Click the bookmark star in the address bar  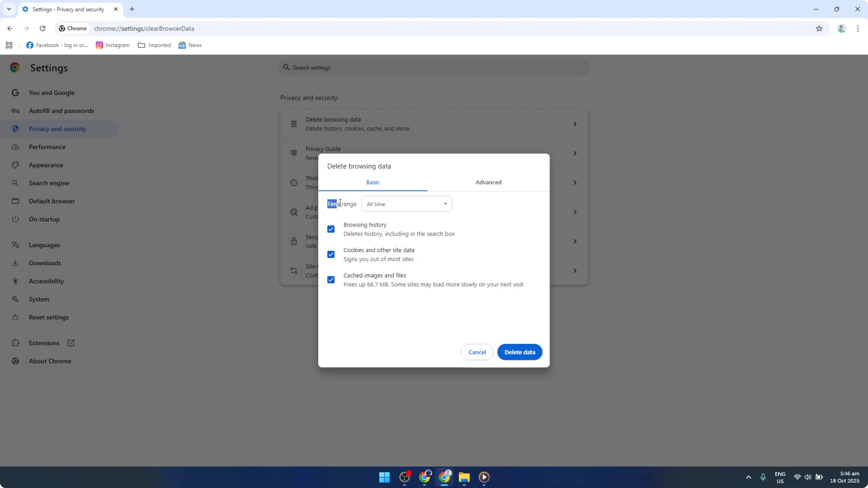[819, 29]
